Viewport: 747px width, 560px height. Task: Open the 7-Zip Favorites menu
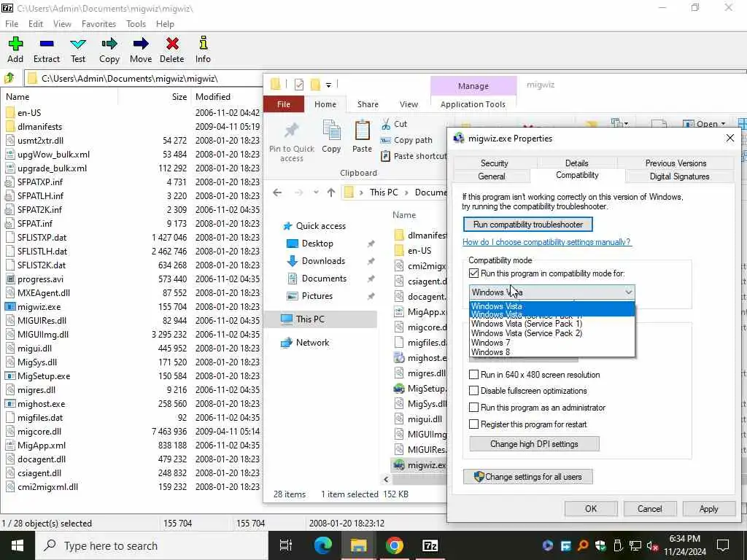[98, 24]
